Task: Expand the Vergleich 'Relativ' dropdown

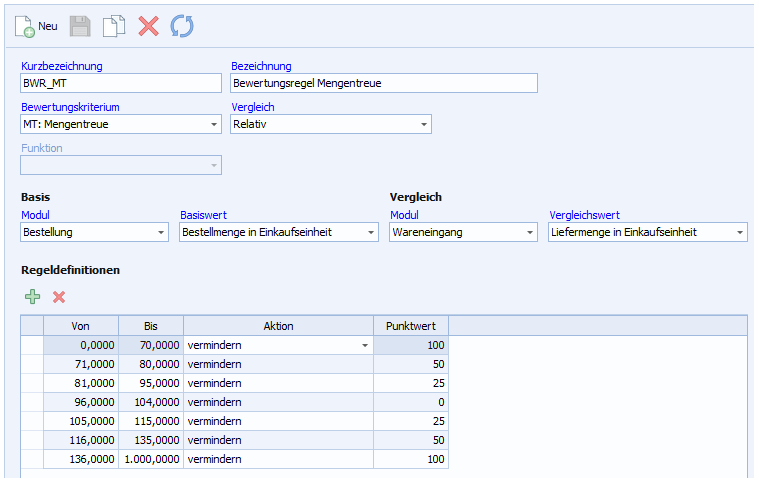Action: [x=424, y=125]
